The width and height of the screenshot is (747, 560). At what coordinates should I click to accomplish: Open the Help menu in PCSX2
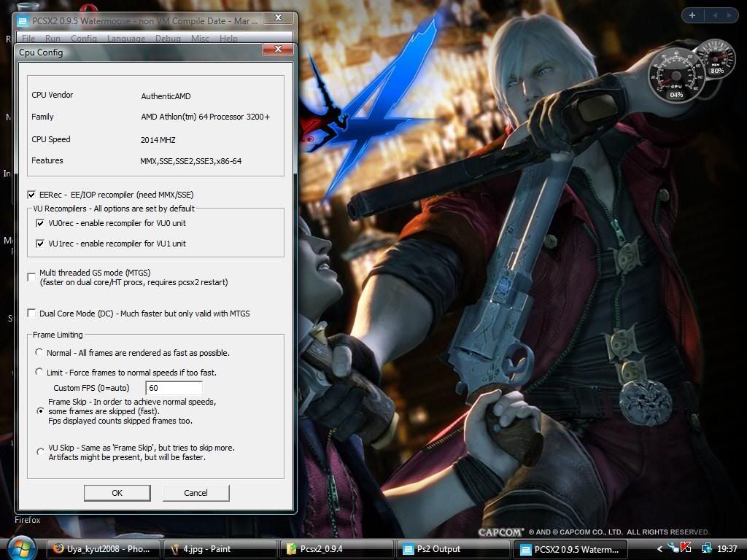point(228,38)
